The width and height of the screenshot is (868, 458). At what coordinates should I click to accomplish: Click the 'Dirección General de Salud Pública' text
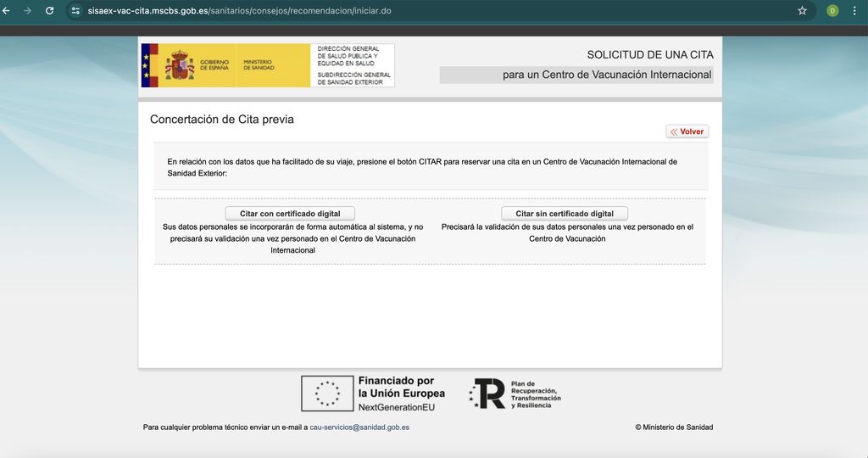[x=348, y=56]
